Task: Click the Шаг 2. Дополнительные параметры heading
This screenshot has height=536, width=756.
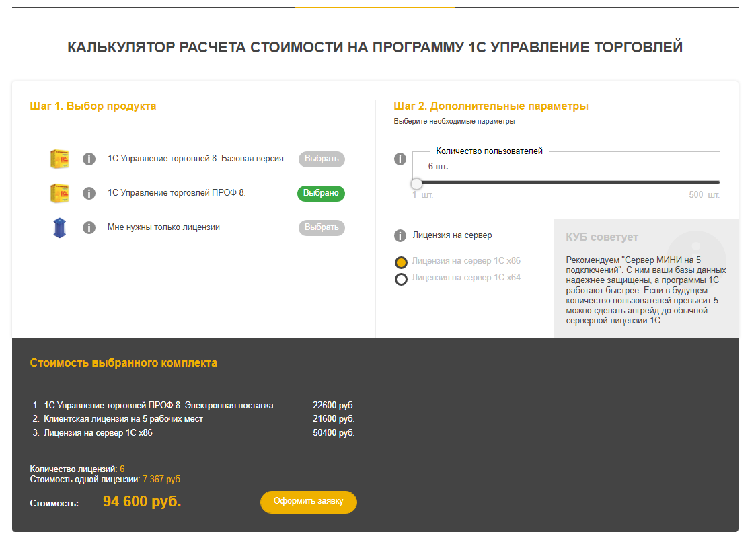Action: (491, 106)
